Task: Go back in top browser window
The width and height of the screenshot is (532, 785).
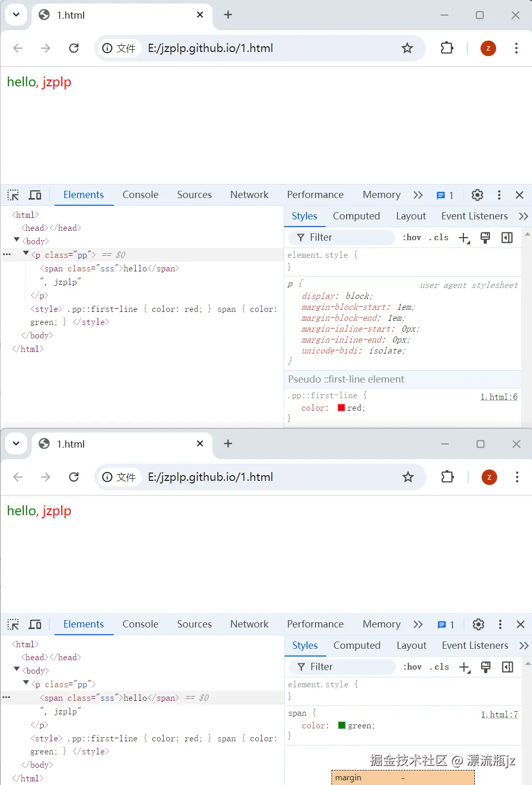Action: click(18, 48)
